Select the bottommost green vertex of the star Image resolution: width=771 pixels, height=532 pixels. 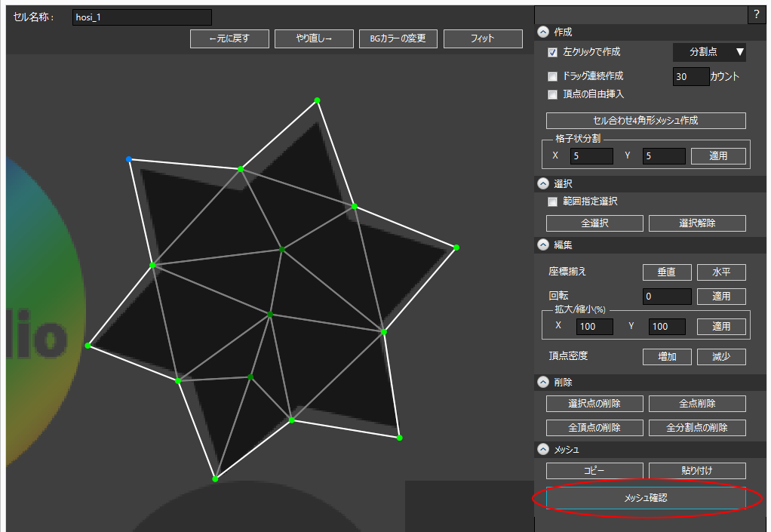[215, 479]
